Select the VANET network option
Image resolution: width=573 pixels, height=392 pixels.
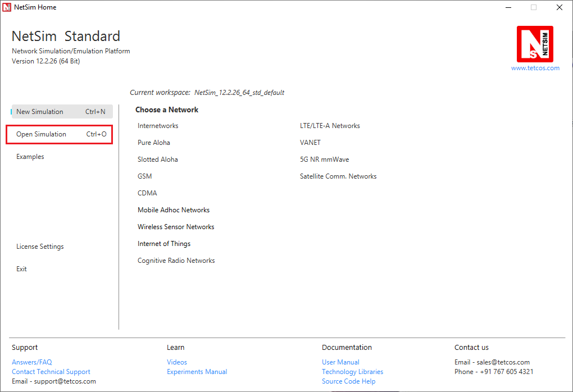pos(310,143)
